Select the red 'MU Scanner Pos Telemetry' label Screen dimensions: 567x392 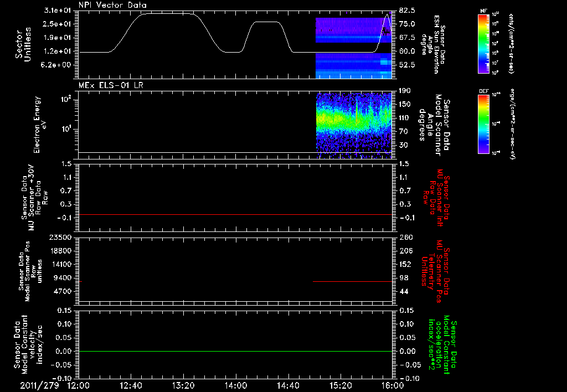tap(435, 271)
